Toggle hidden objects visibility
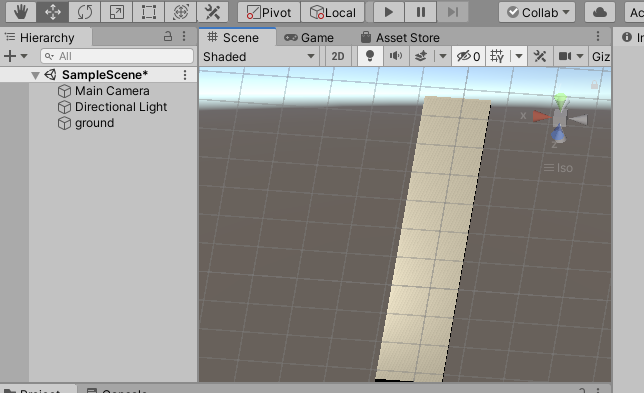The height and width of the screenshot is (393, 644). click(x=468, y=56)
